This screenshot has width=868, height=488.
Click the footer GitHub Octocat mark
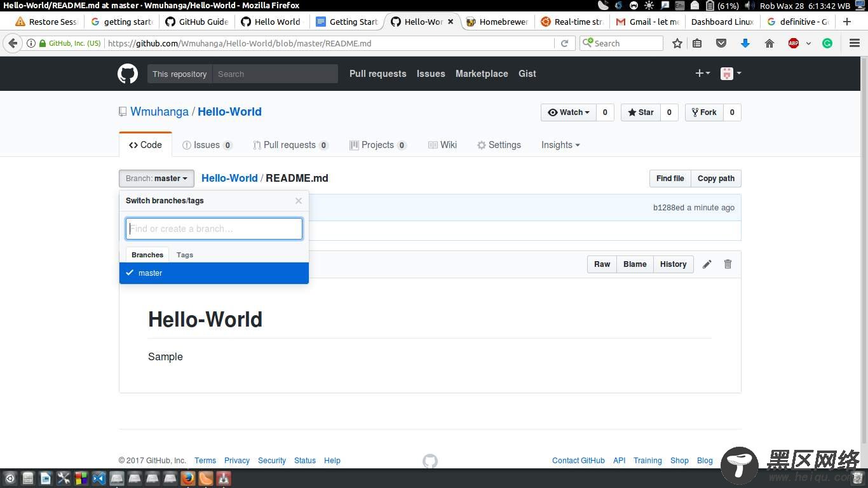(430, 461)
